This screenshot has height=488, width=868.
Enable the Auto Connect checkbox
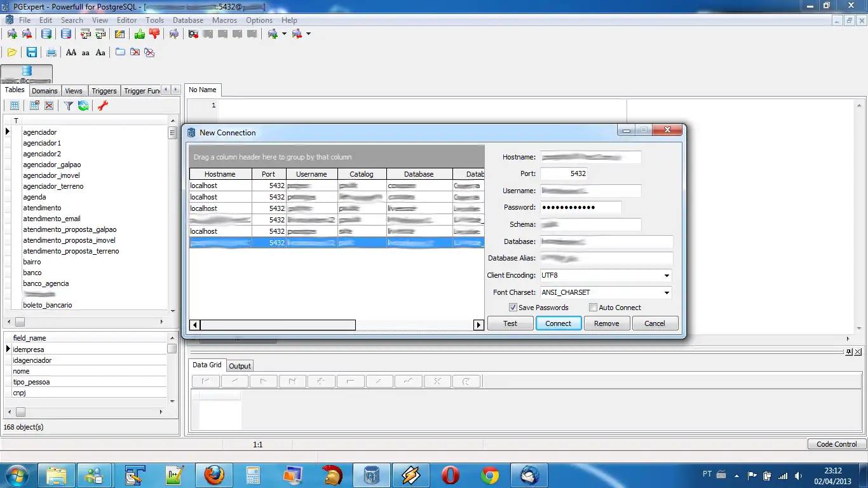click(x=593, y=308)
